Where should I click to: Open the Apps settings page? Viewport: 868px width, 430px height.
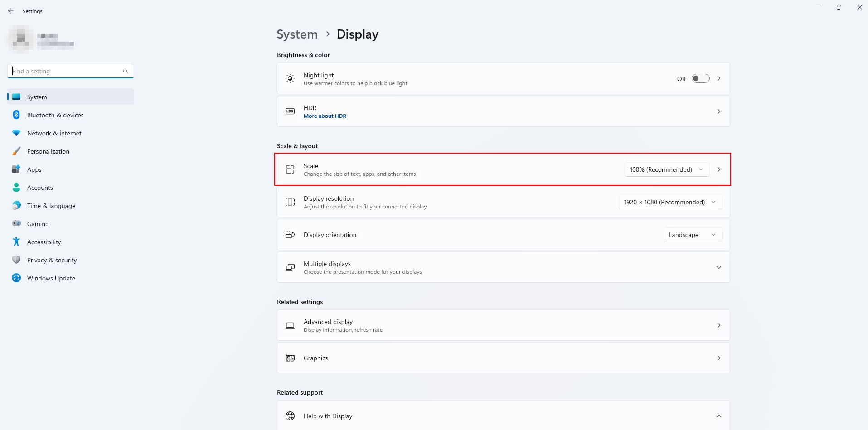[x=71, y=169]
